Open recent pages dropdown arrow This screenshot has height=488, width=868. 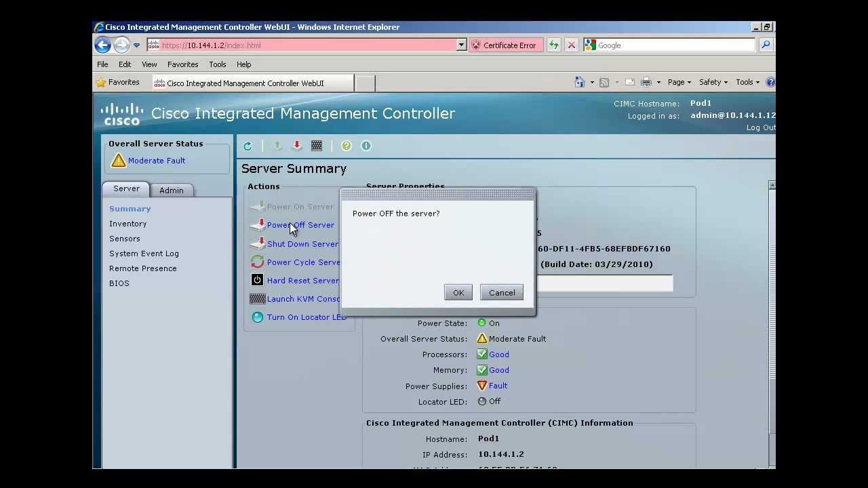[136, 45]
